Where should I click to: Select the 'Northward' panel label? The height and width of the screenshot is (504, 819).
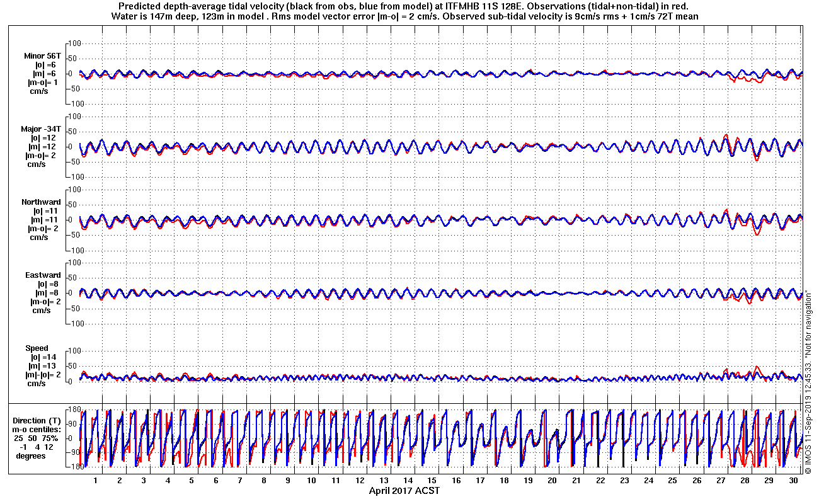tap(41, 202)
